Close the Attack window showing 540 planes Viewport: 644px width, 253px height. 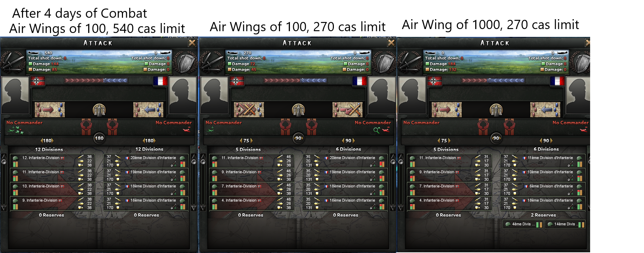[x=192, y=43]
